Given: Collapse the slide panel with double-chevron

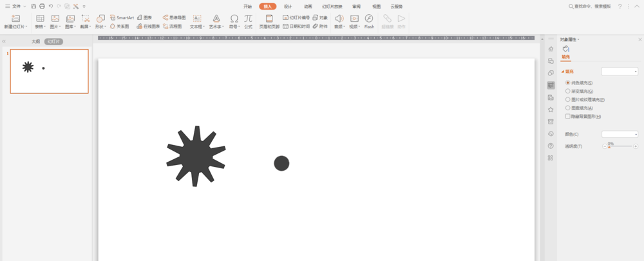Looking at the screenshot, I should [x=4, y=41].
